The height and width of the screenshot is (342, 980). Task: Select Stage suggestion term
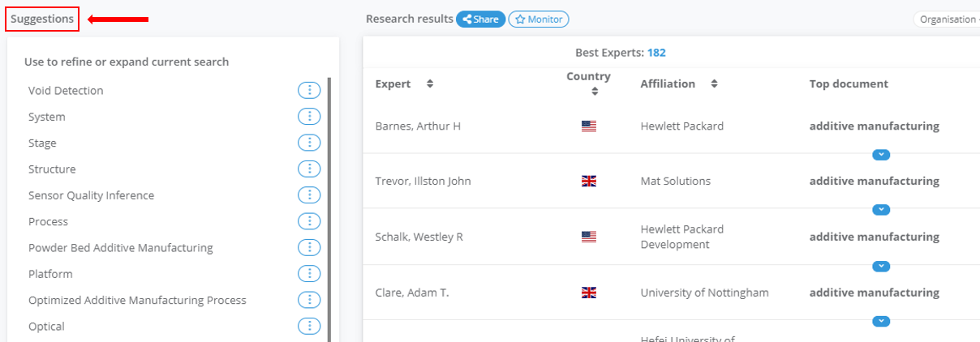[42, 143]
